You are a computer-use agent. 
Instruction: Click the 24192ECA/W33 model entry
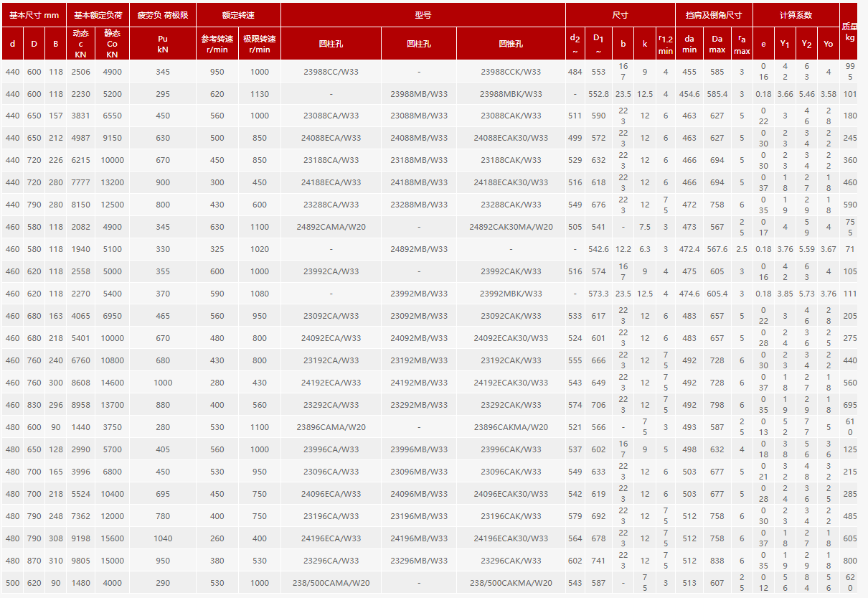(x=331, y=383)
